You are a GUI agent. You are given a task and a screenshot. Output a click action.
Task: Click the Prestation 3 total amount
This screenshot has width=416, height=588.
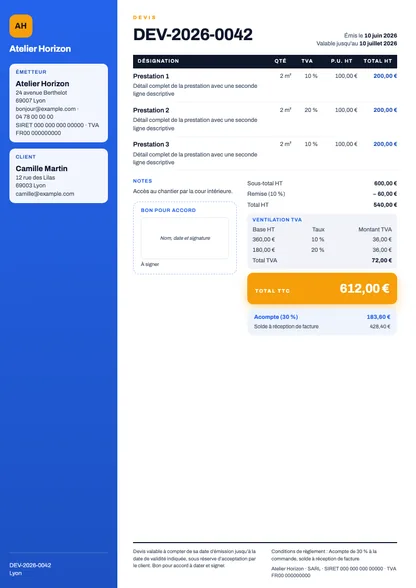pos(385,144)
